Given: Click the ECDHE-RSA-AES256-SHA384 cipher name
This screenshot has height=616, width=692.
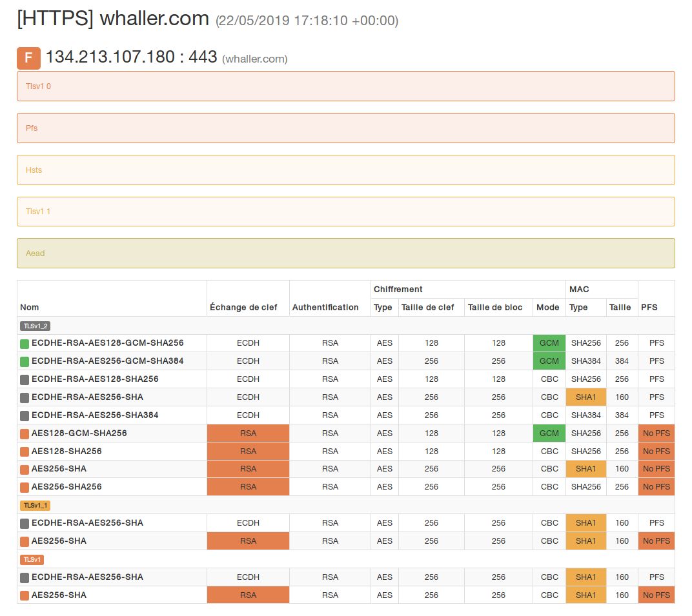Looking at the screenshot, I should 95,415.
